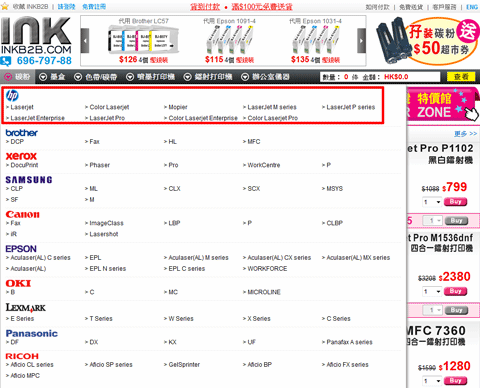Click the yellow view cart button
The height and width of the screenshot is (388, 480).
[461, 77]
